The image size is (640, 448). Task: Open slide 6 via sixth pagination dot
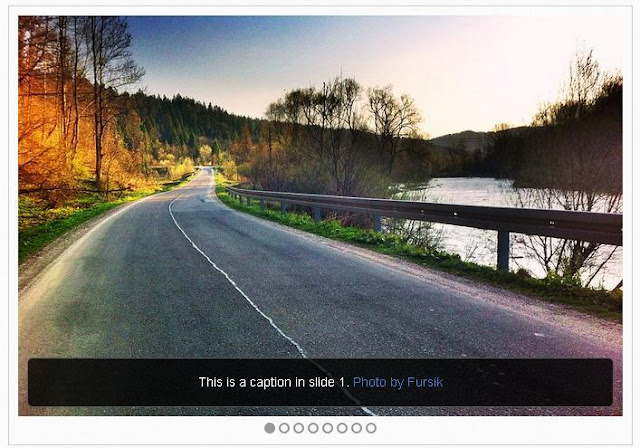click(342, 428)
